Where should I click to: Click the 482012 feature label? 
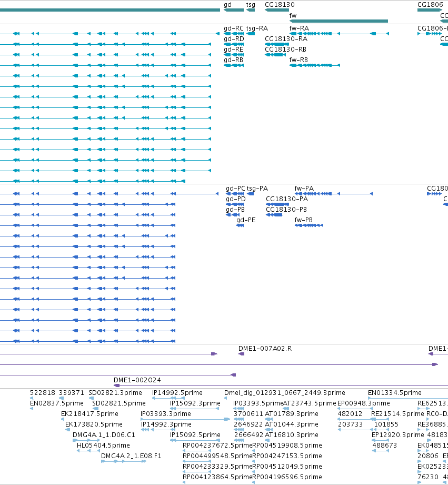point(350,414)
